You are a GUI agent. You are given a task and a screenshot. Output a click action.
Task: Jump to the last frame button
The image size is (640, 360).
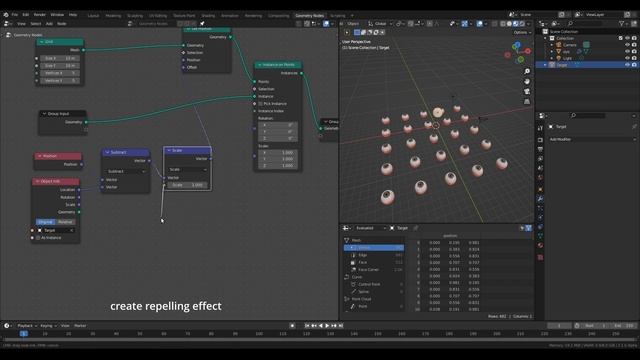[x=341, y=326]
